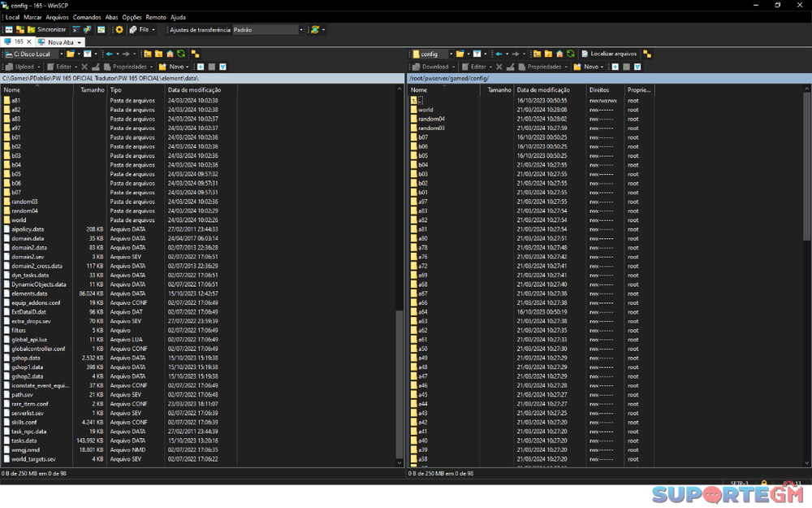Screen dimensions: 812x508
Task: Click the Sincronizar button
Action: pyautogui.click(x=46, y=29)
